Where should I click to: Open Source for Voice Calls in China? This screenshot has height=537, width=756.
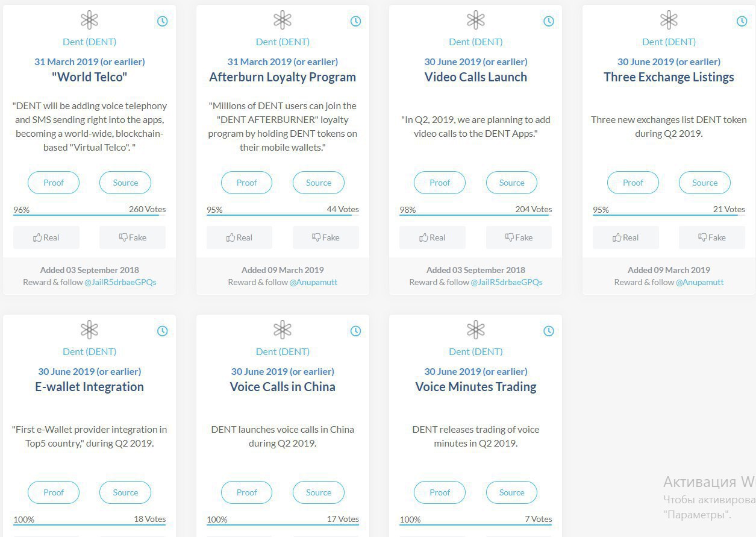point(319,492)
